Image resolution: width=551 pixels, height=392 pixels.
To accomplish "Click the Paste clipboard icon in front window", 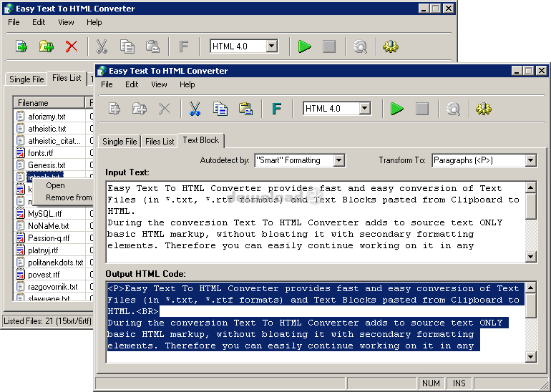I will point(245,109).
